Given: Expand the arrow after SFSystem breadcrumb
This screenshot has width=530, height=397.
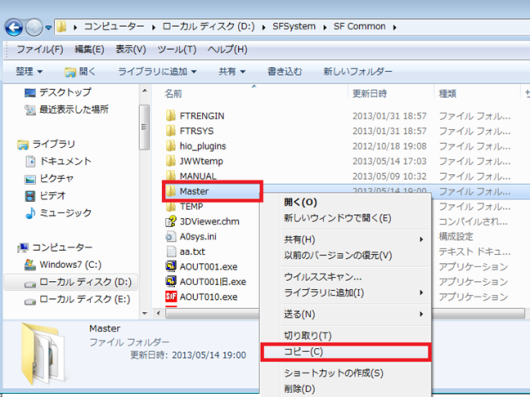Looking at the screenshot, I should pos(325,27).
